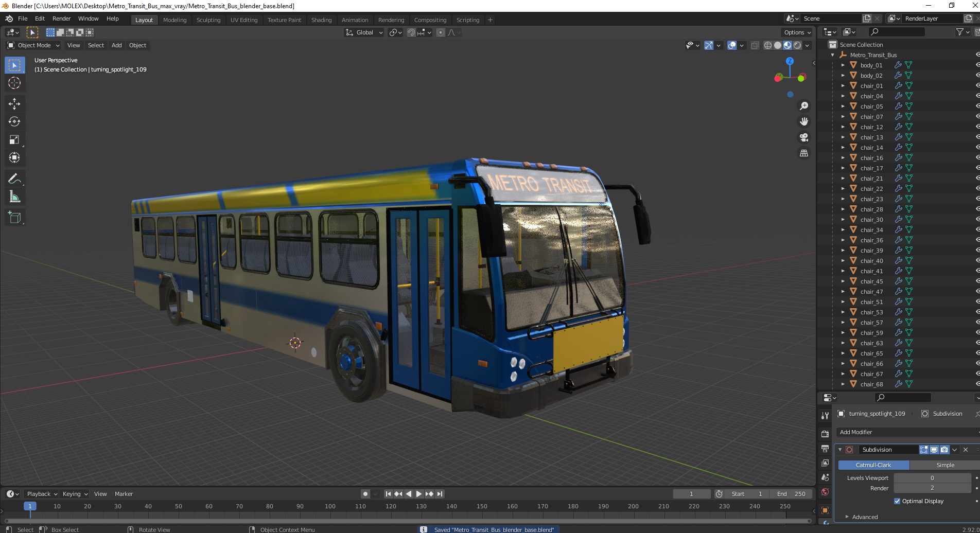
Task: Open the Object Mode dropdown
Action: point(33,45)
